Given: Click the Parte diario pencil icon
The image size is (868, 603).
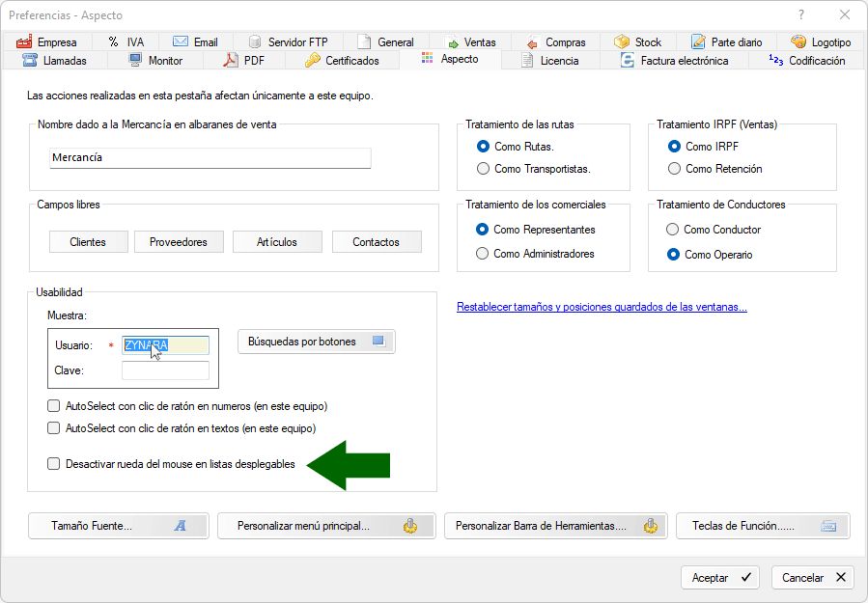Looking at the screenshot, I should click(x=698, y=41).
